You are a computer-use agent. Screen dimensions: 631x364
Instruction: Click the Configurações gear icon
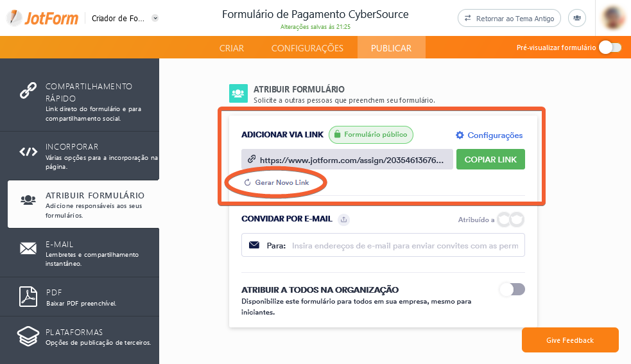point(460,135)
